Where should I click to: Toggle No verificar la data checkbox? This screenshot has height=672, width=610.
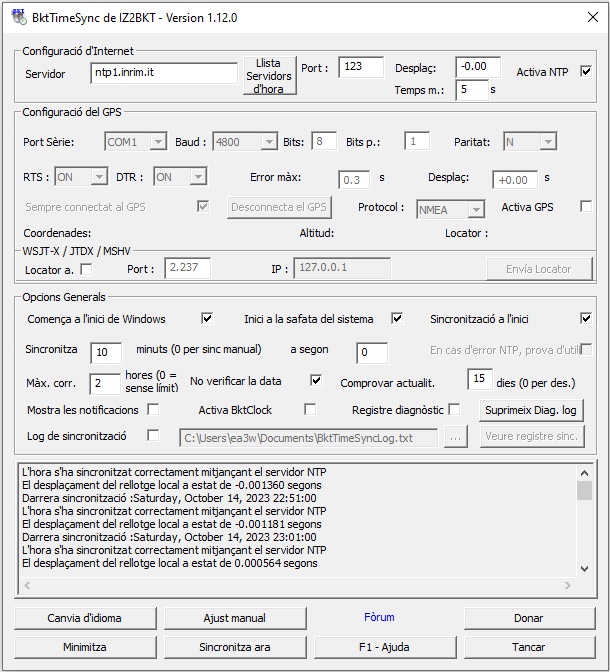tap(316, 380)
